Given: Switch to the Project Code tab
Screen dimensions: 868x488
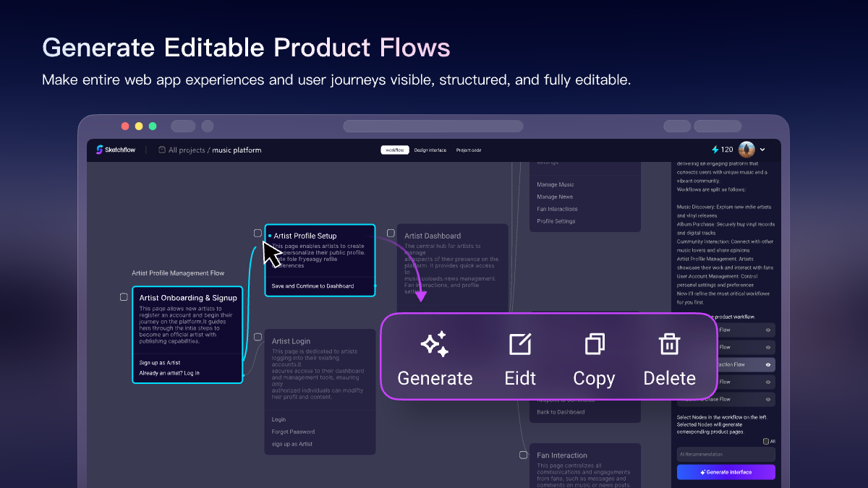Looking at the screenshot, I should [x=469, y=150].
